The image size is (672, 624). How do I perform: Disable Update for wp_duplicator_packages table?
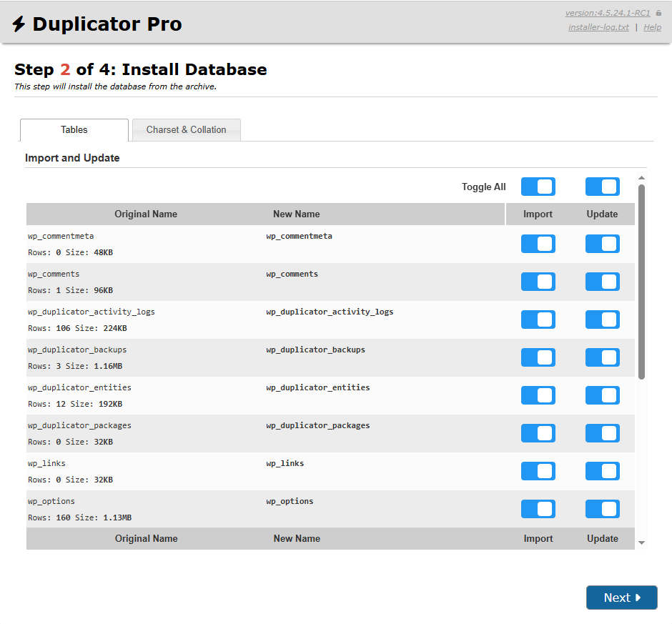click(x=602, y=433)
